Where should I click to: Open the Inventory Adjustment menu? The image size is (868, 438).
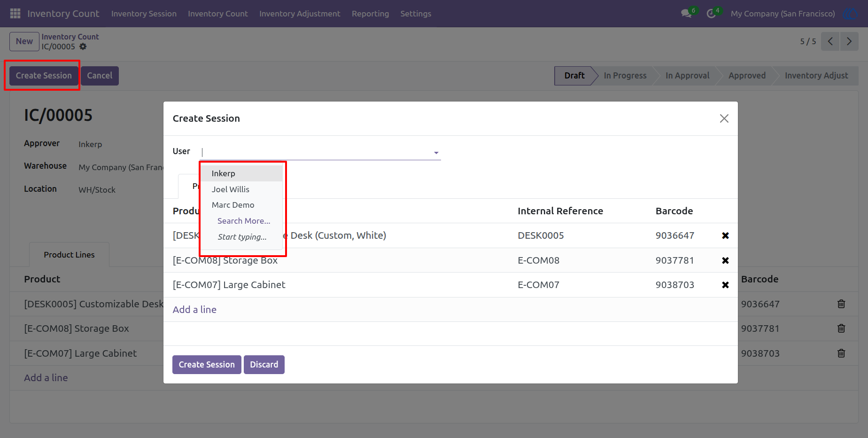(300, 14)
